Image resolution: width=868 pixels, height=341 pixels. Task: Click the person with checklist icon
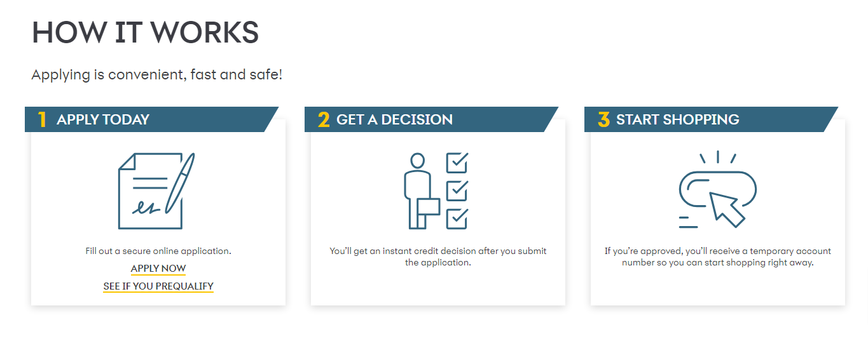(436, 191)
